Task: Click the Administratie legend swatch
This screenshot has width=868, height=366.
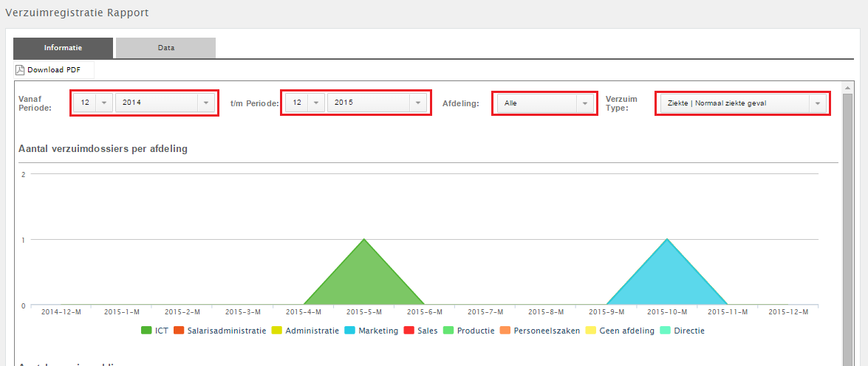Action: tap(277, 331)
